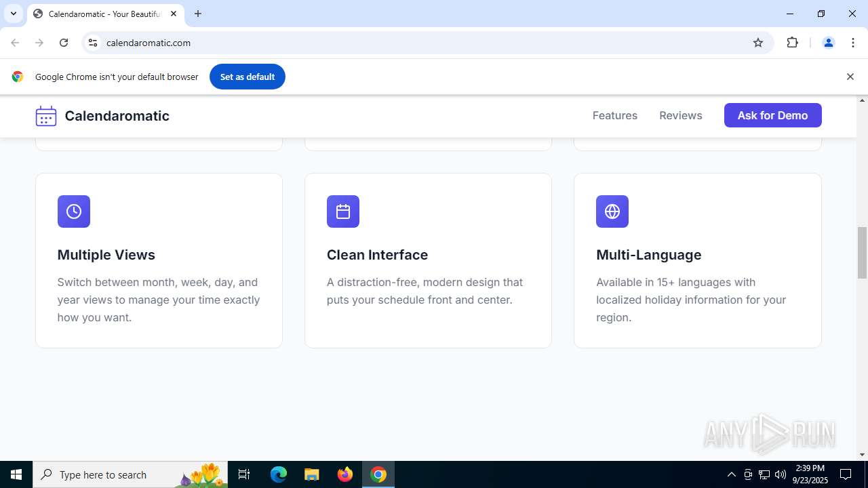Viewport: 868px width, 488px height.
Task: Open the volume control in system tray
Action: tap(781, 474)
